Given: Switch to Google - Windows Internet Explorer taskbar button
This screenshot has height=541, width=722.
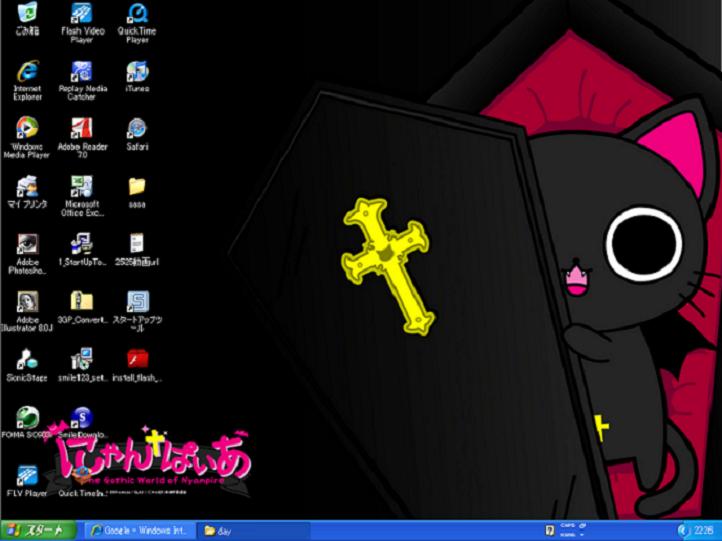Looking at the screenshot, I should [140, 531].
